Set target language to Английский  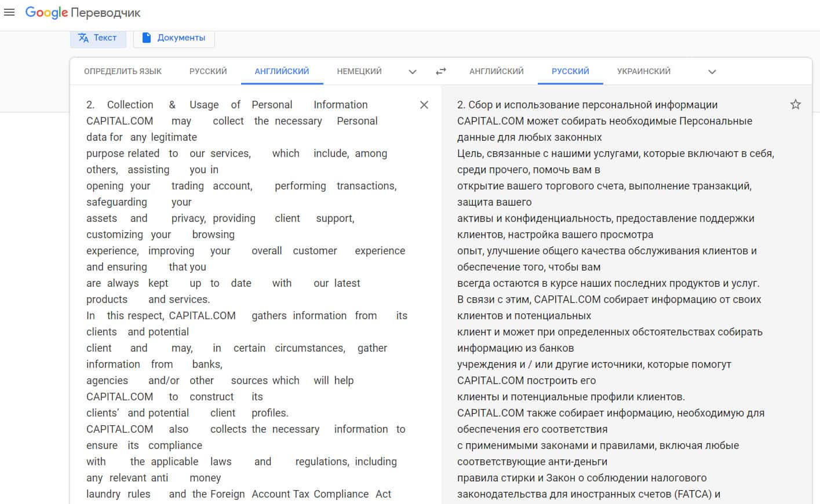coord(496,71)
